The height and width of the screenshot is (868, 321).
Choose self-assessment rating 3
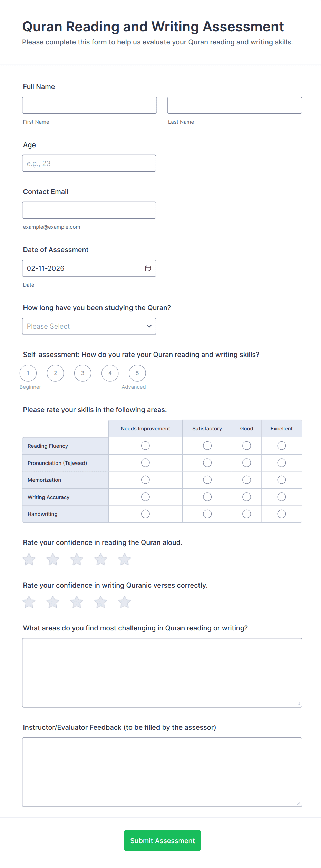(83, 373)
